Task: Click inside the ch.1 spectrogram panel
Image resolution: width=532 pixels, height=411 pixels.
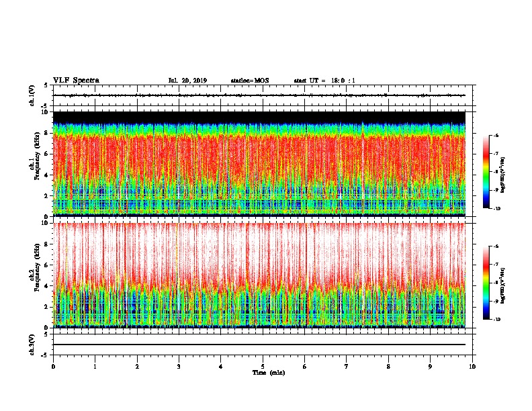Action: (259, 164)
